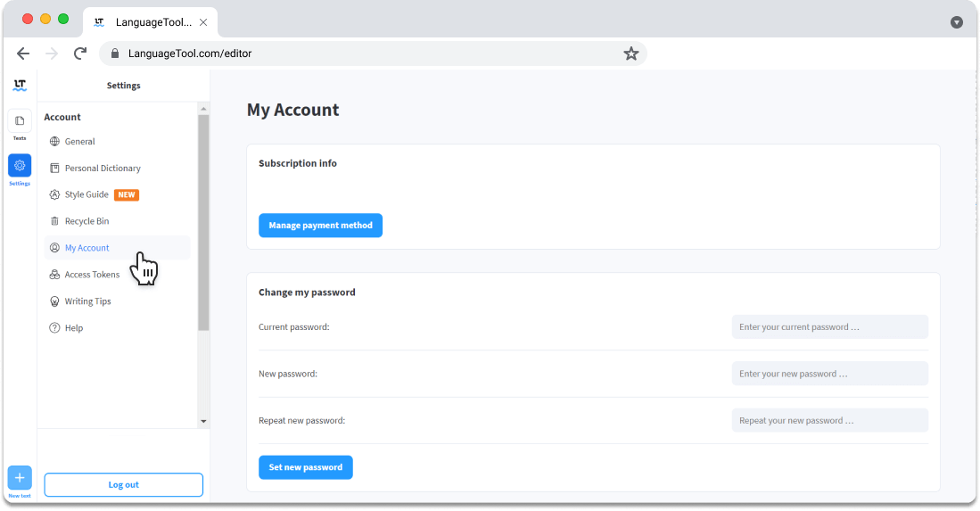Click the My Account user icon

click(55, 248)
